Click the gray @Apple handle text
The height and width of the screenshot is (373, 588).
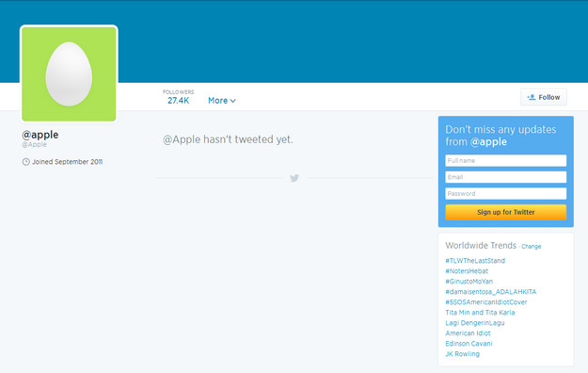point(34,145)
